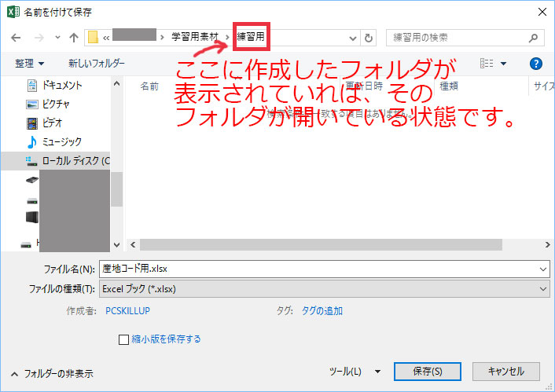Sort by 種類 column header

449,86
